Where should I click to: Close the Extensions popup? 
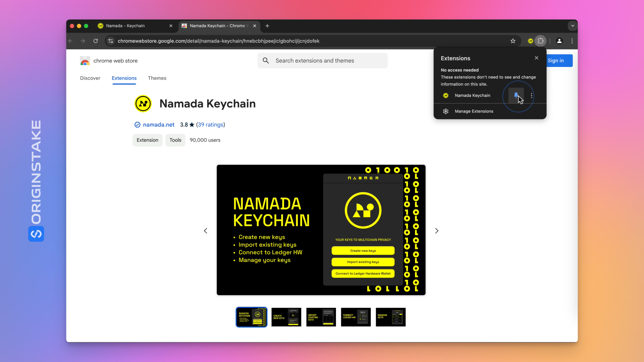pyautogui.click(x=536, y=58)
